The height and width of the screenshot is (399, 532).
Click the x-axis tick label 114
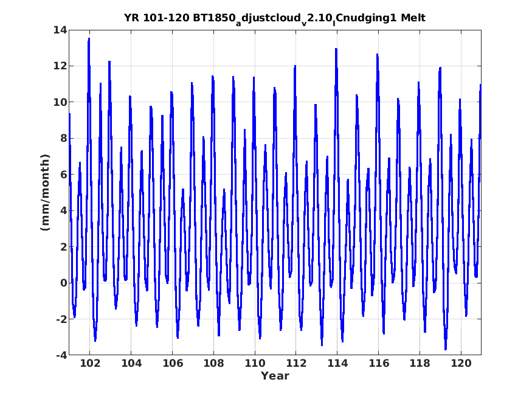point(337,363)
